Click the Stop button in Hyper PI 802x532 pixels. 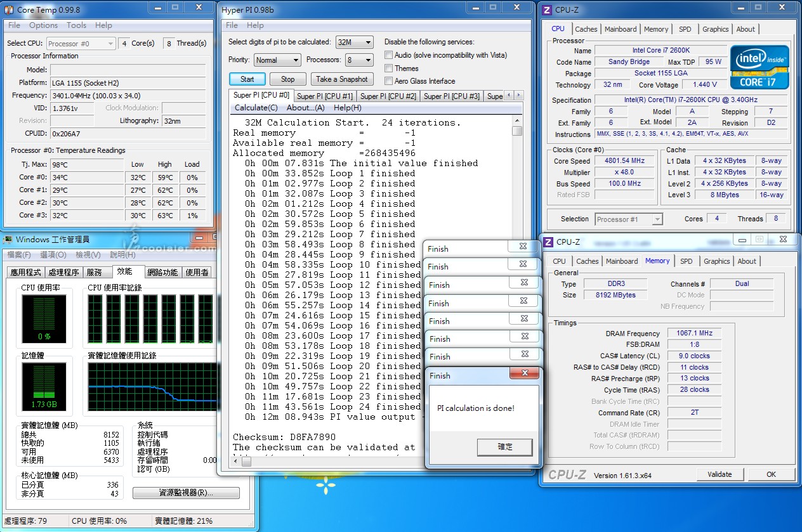coord(288,79)
